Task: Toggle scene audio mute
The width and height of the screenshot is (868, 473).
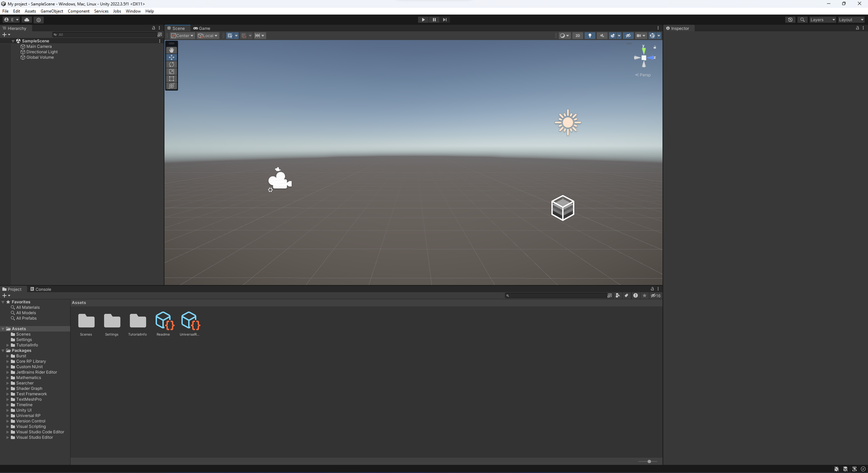Action: 602,36
